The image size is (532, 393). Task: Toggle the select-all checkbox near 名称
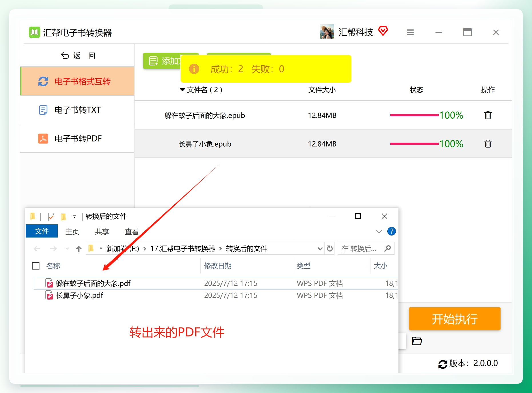[x=36, y=266]
